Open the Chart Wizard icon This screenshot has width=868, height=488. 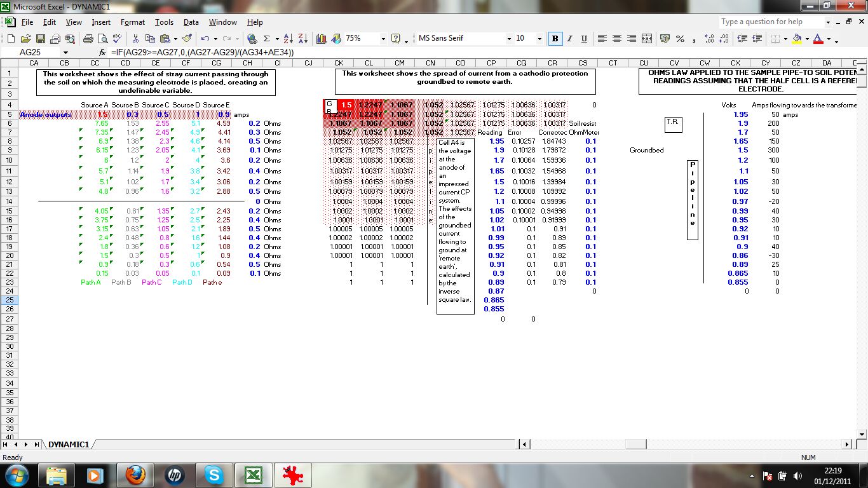(x=321, y=39)
